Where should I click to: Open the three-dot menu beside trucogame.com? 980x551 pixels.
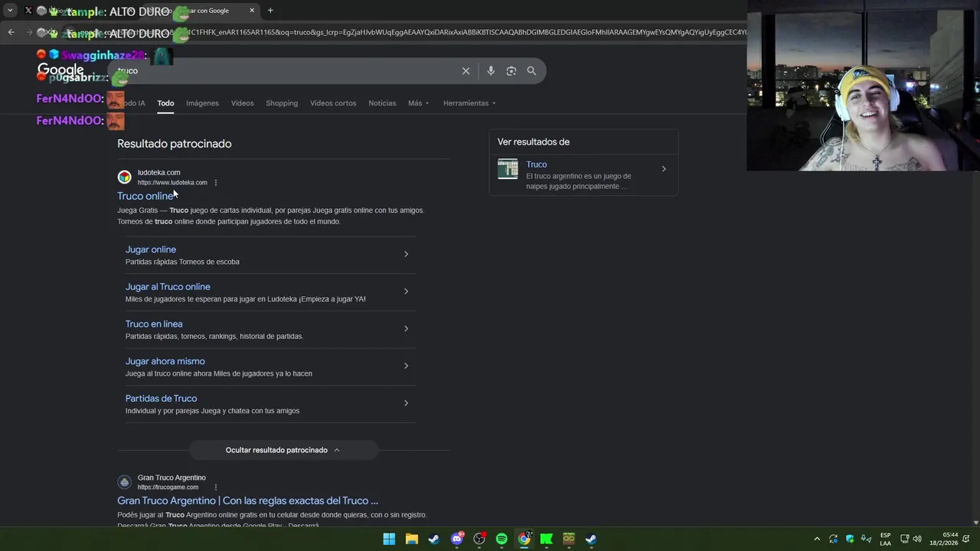[216, 487]
